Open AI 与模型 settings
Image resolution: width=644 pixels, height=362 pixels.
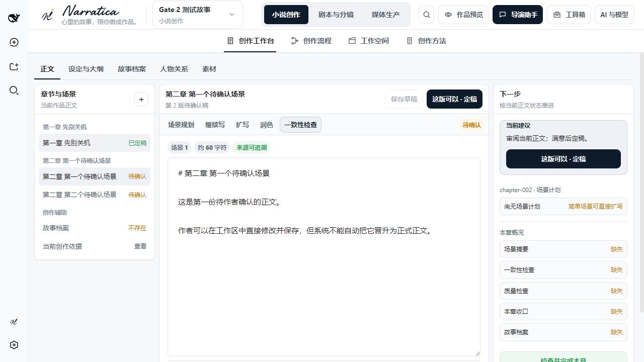(614, 15)
